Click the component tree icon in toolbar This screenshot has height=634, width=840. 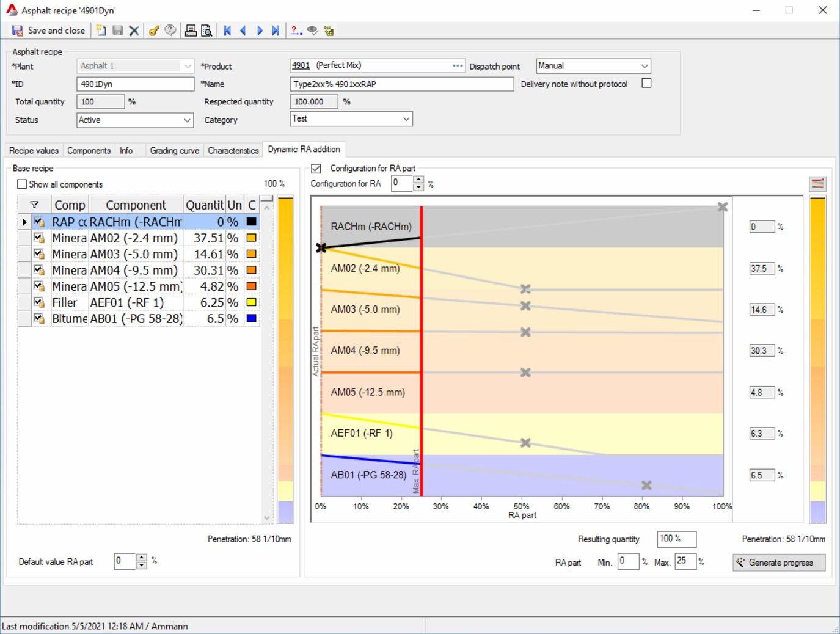pos(329,31)
